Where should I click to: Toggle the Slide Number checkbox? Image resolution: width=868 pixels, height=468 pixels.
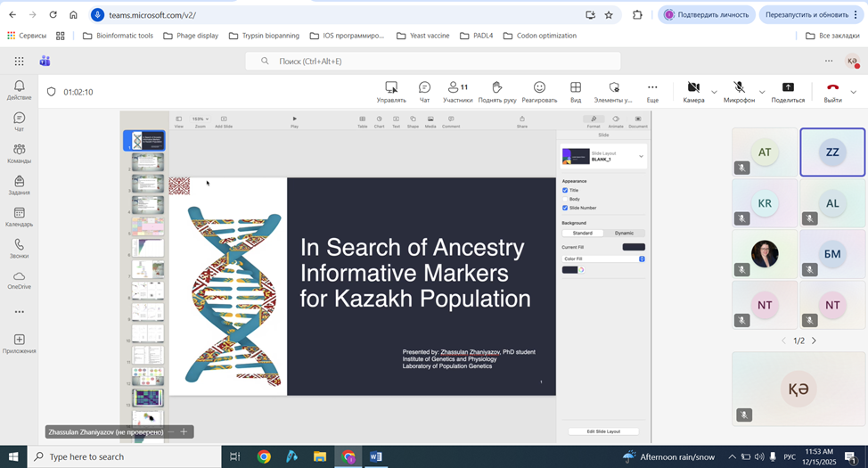click(565, 208)
